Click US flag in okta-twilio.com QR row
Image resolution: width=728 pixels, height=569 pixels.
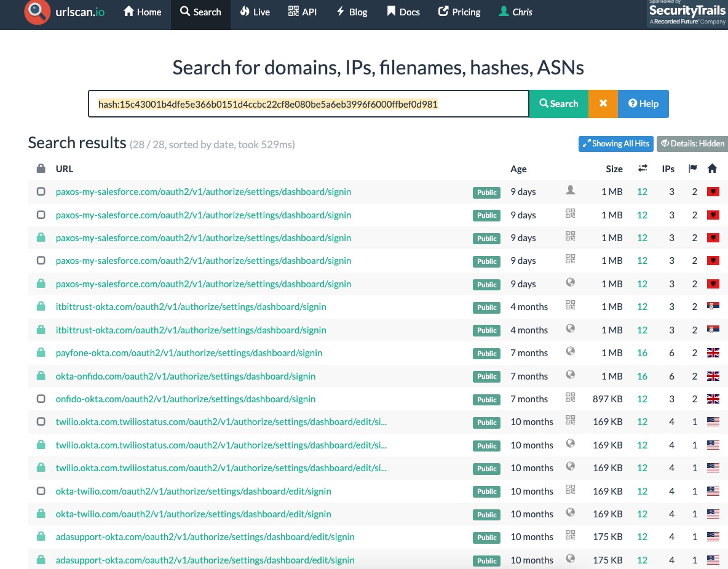713,490
